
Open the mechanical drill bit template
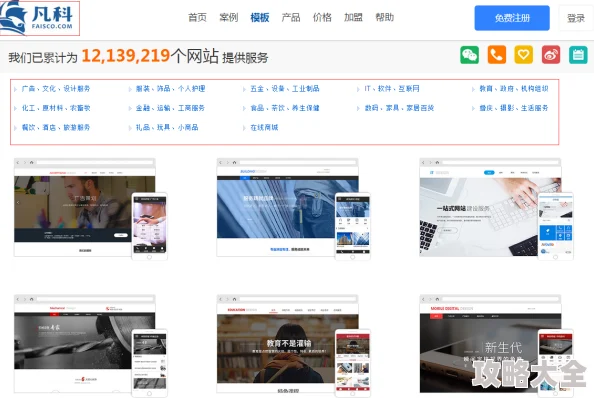pos(91,345)
